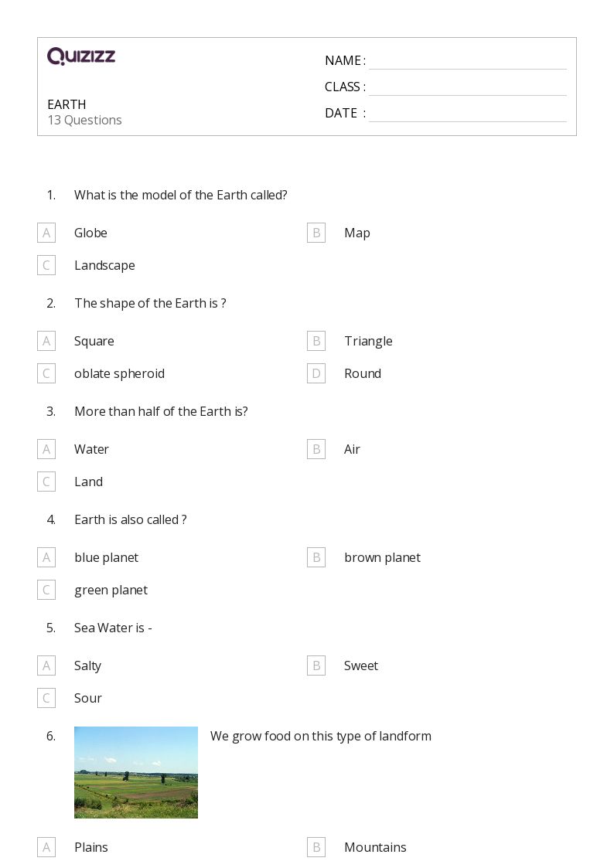614x868 pixels.
Task: Click the DATE input line
Action: pyautogui.click(x=467, y=114)
